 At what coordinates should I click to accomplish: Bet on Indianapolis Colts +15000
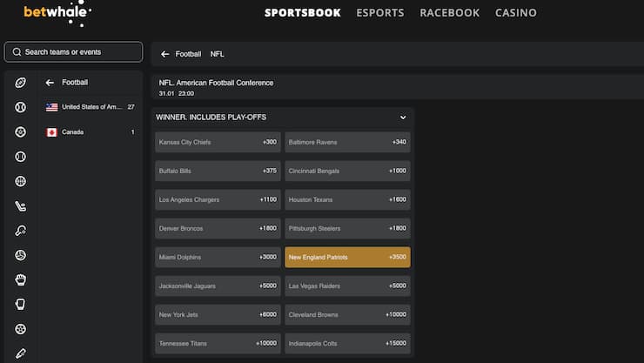tap(347, 343)
